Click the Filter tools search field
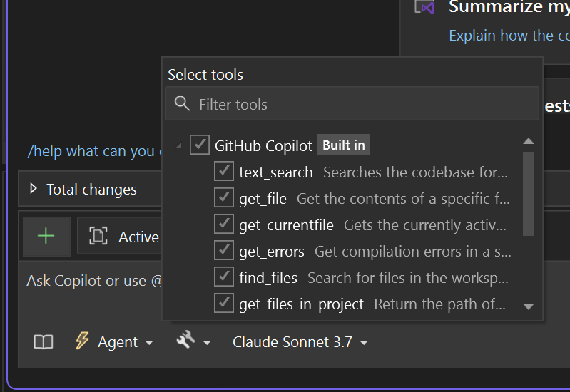Image resolution: width=570 pixels, height=392 pixels. (357, 104)
